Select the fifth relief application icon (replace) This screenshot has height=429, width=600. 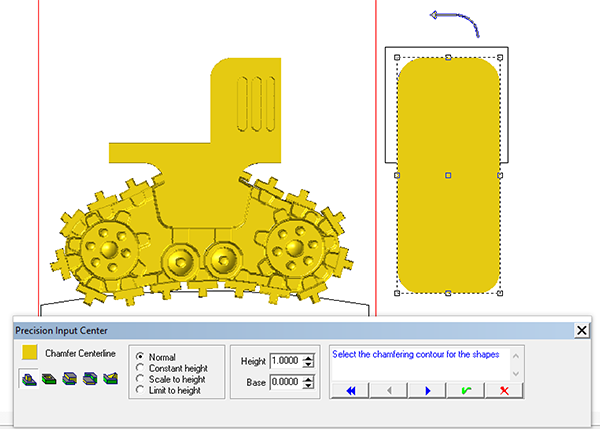[110, 379]
